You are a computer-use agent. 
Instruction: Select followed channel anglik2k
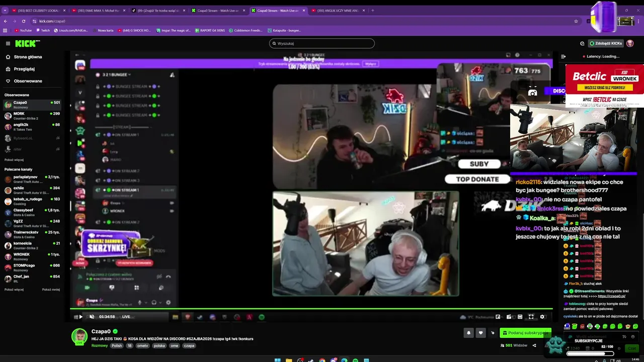(x=32, y=127)
